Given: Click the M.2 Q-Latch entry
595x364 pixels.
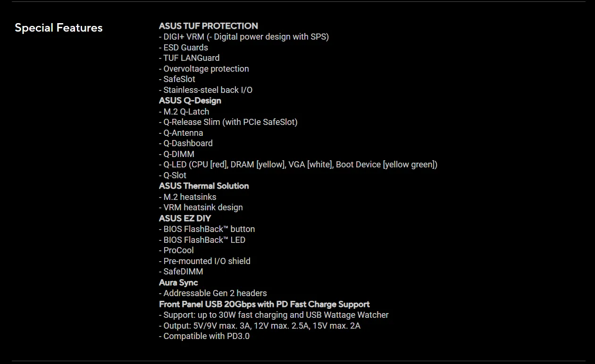Looking at the screenshot, I should click(184, 112).
